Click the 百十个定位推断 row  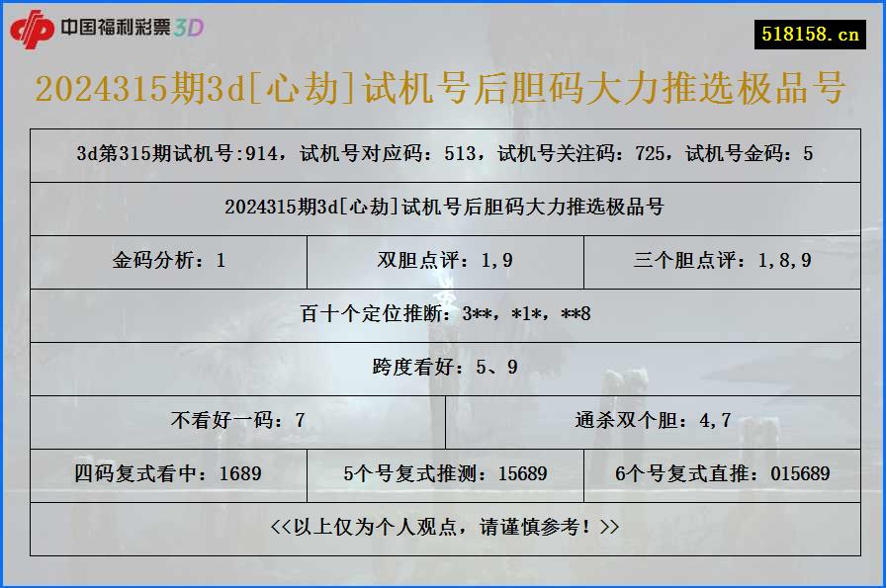tap(443, 316)
